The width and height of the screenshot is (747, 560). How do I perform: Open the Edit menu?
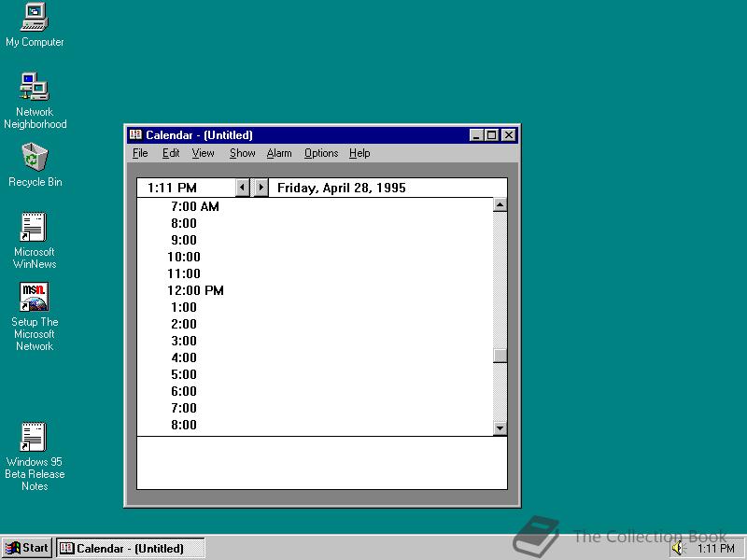(171, 153)
